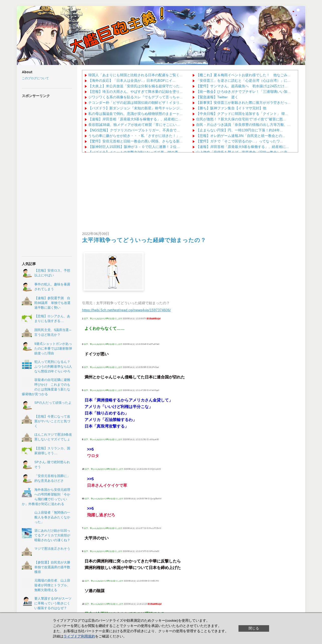
Task: Open headline 【中央日報】クアッドに韓国を追加する「クイント」
Action: (x=242, y=114)
